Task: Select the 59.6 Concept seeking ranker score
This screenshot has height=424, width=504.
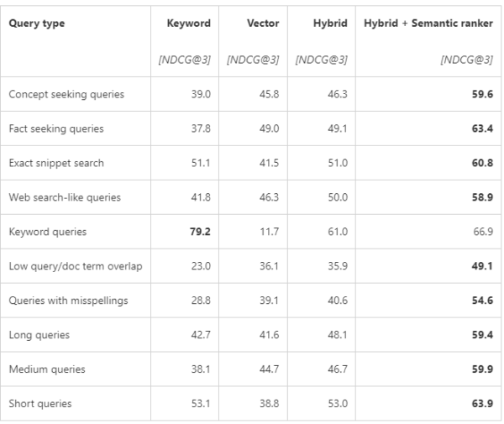Action: (480, 94)
